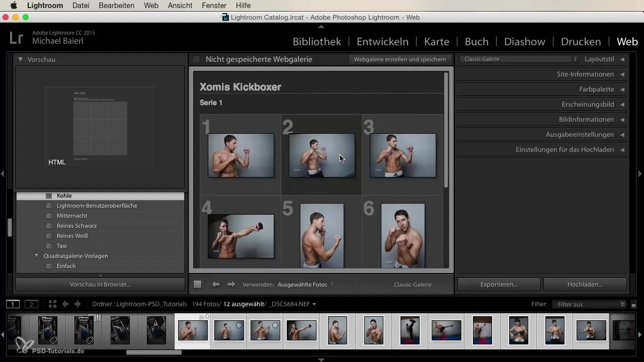Click the Vorschau in Browser button
This screenshot has height=362, width=644.
(100, 285)
